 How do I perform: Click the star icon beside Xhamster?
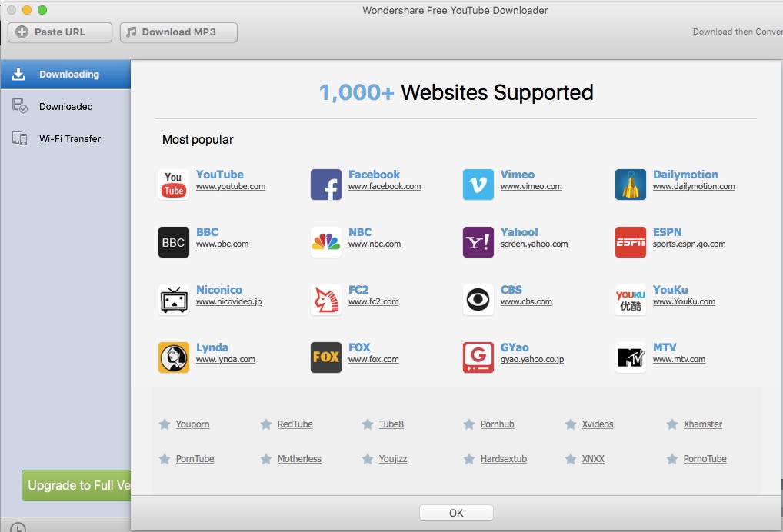pos(672,424)
